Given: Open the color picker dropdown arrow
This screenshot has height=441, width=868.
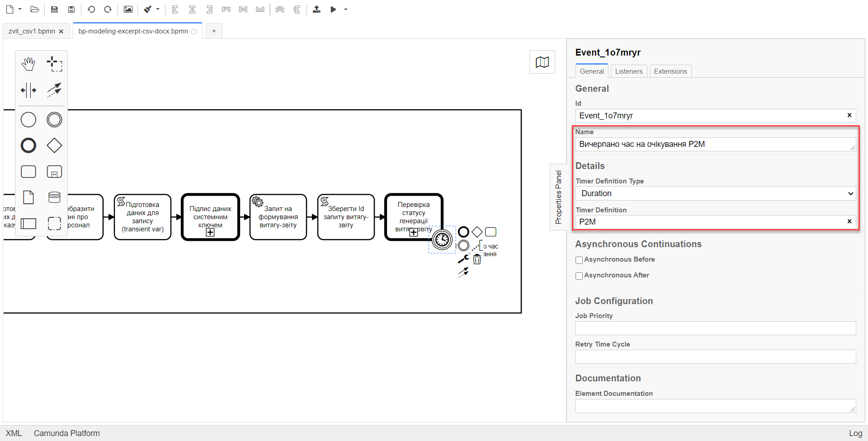Looking at the screenshot, I should click(x=158, y=9).
